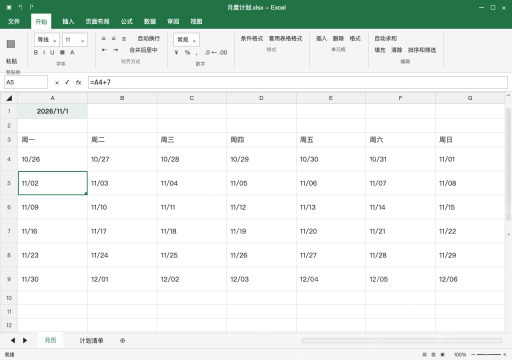Click formula bar containing =A4+7
This screenshot has height=360, width=512.
(x=298, y=82)
